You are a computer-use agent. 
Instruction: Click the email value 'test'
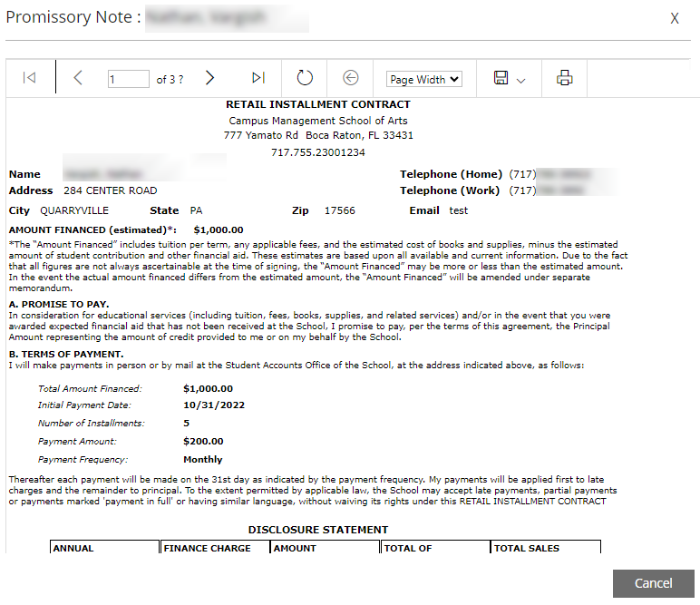tap(459, 210)
